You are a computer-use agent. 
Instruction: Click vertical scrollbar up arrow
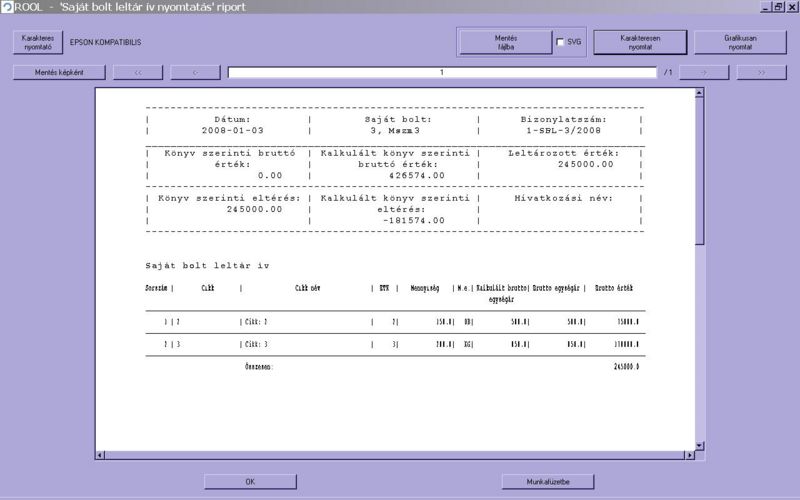699,93
